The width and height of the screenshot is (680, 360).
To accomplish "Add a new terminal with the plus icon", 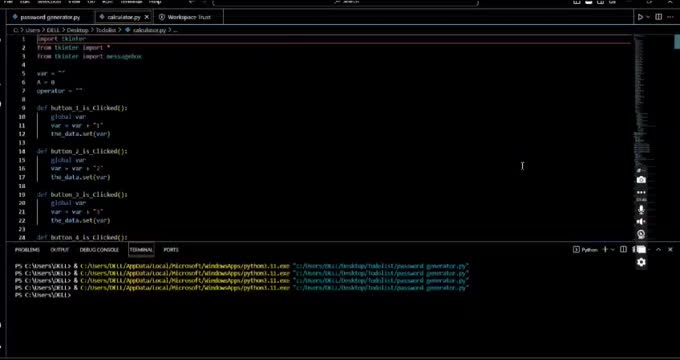I will [x=605, y=249].
